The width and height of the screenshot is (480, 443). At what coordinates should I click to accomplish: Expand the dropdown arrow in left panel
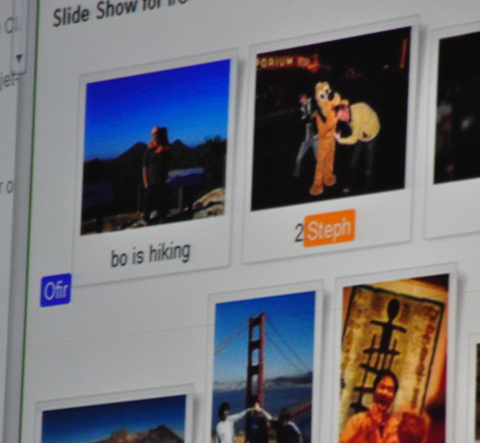coord(19,58)
